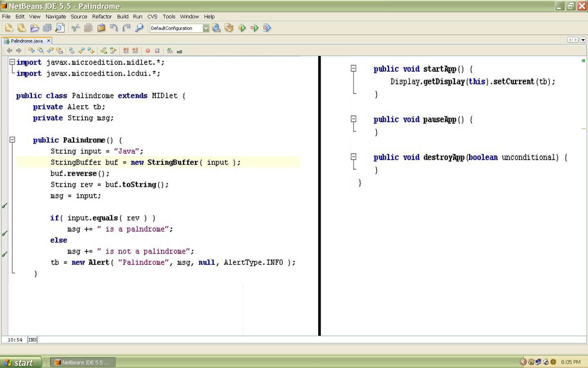Find previous occurrence in editor toolbar
Screen dimensions: 588x368
pos(31,51)
